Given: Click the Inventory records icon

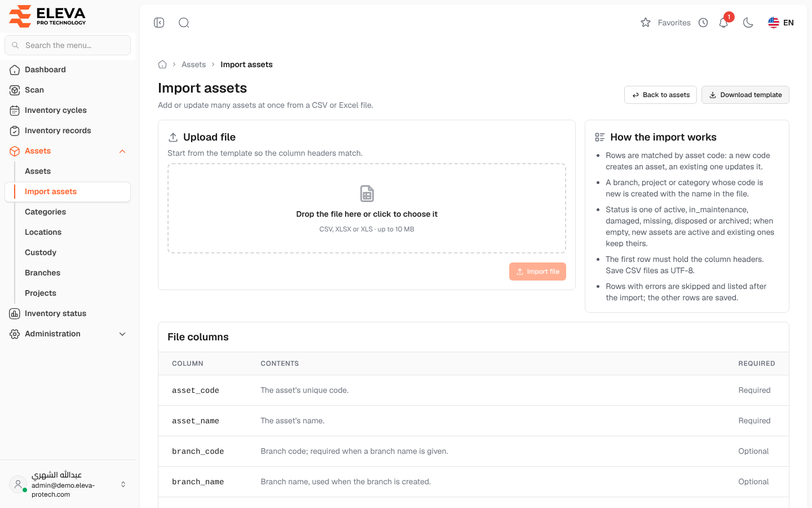Looking at the screenshot, I should [x=15, y=130].
